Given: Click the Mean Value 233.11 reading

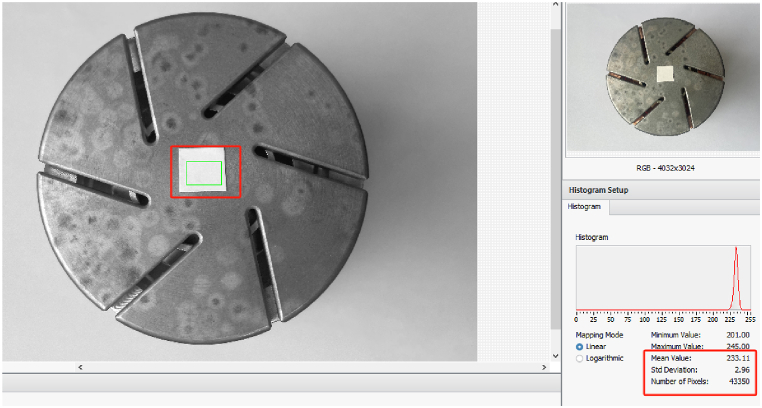Looking at the screenshot, I should [x=700, y=358].
